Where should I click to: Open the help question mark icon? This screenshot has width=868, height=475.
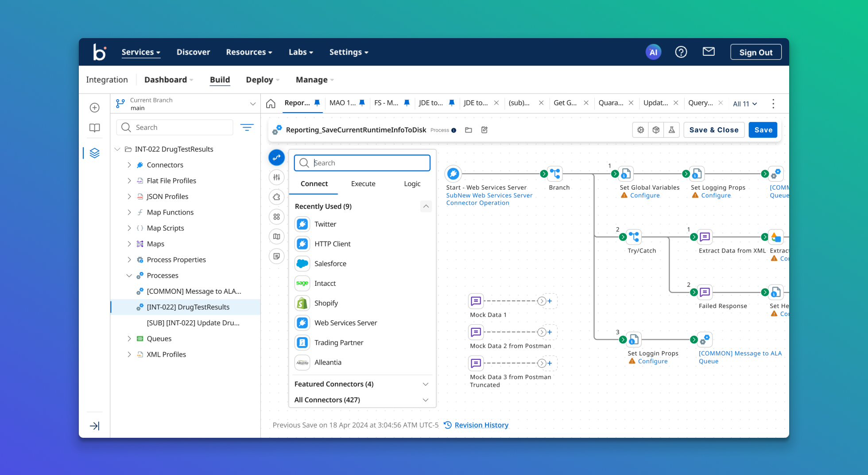pyautogui.click(x=681, y=52)
